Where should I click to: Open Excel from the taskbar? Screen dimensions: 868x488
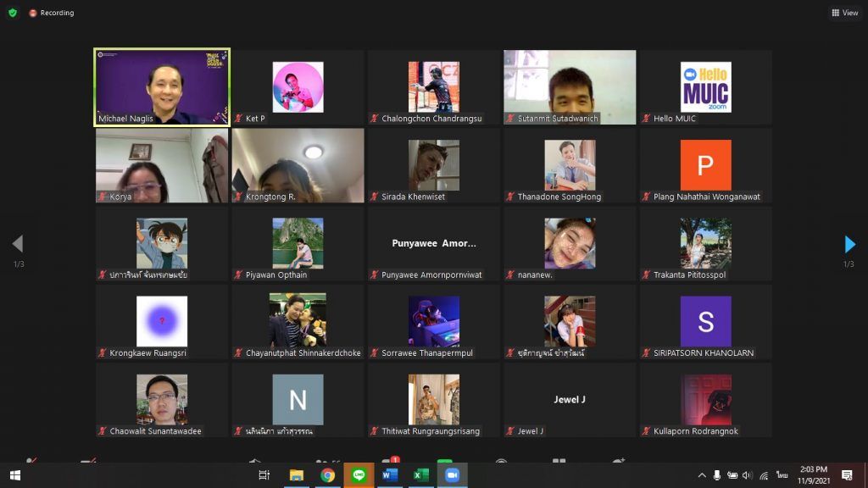(420, 475)
